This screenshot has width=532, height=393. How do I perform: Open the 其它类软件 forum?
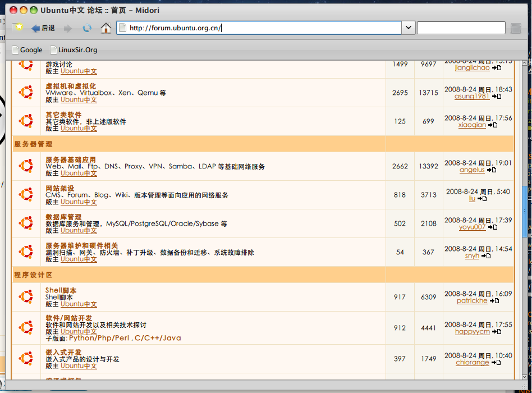pyautogui.click(x=63, y=115)
